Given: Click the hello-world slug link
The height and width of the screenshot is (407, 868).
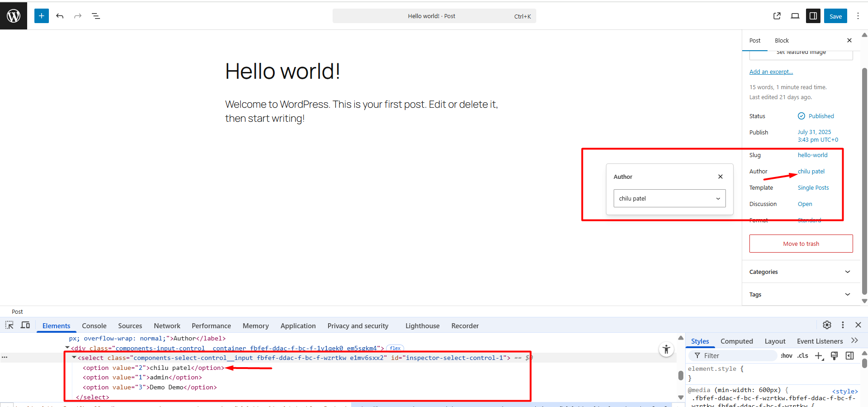Looking at the screenshot, I should [x=812, y=155].
